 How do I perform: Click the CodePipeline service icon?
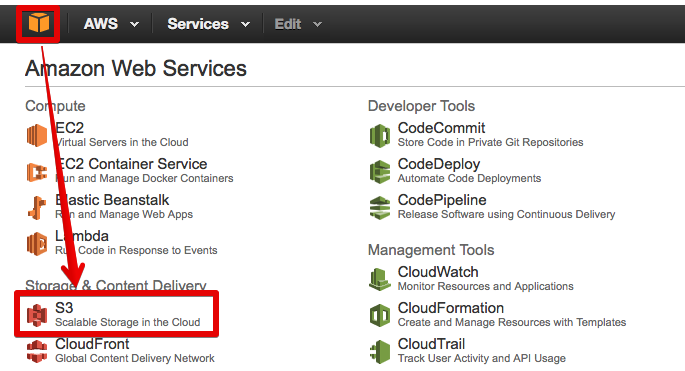point(380,208)
